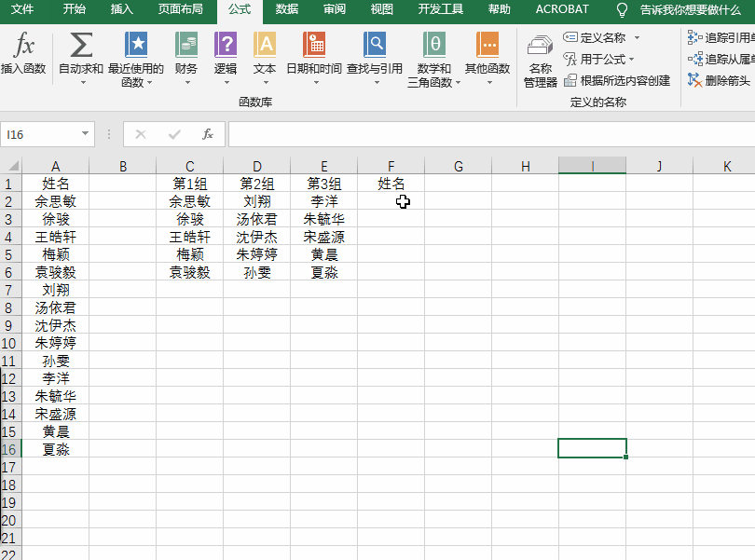Select row 7 header
The image size is (755, 560).
[10, 291]
